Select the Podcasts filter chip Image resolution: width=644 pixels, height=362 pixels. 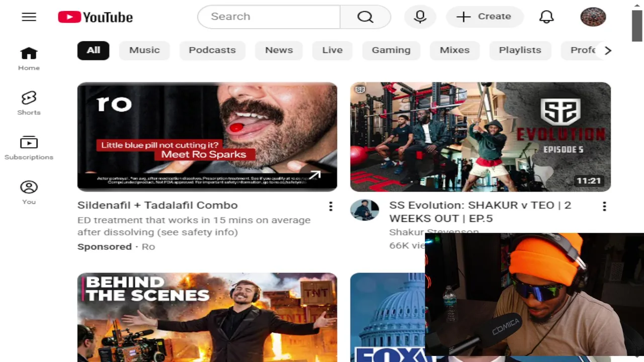[212, 50]
